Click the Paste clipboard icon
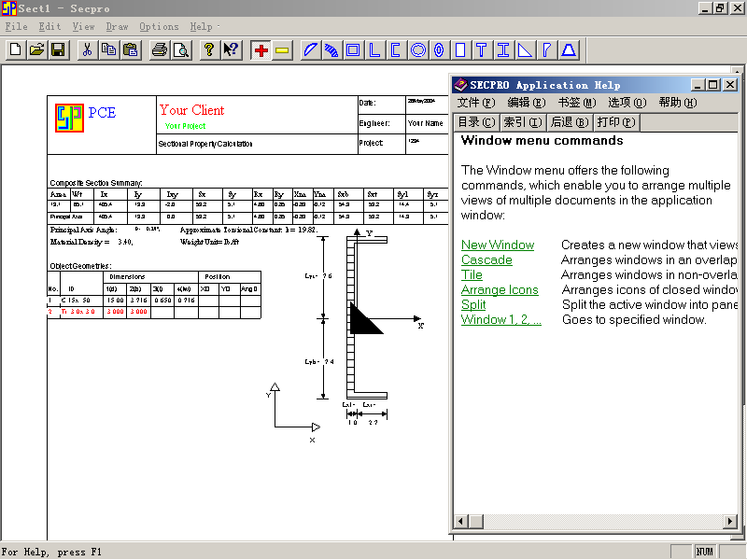747x560 pixels. (130, 50)
